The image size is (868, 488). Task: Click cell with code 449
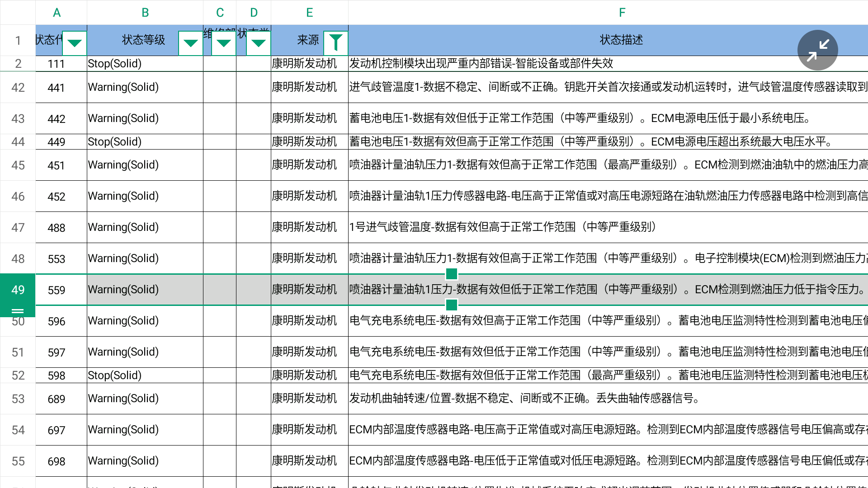[61, 142]
